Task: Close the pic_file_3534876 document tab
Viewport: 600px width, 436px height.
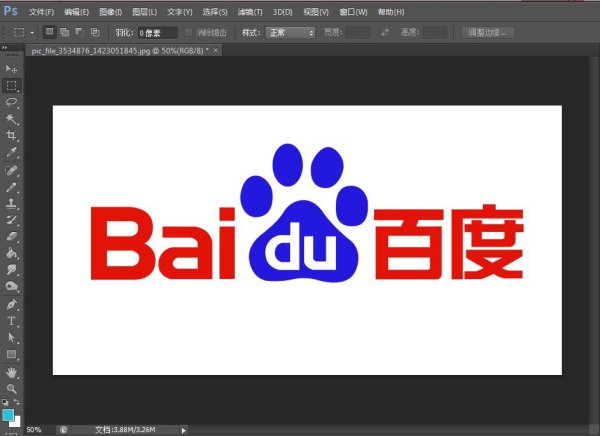Action: 216,50
